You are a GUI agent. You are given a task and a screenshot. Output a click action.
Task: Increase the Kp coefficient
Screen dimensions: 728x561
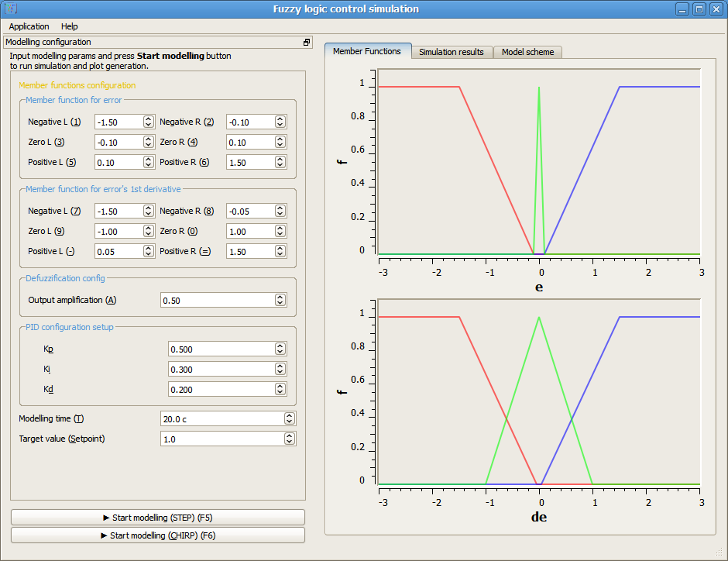pyautogui.click(x=280, y=346)
